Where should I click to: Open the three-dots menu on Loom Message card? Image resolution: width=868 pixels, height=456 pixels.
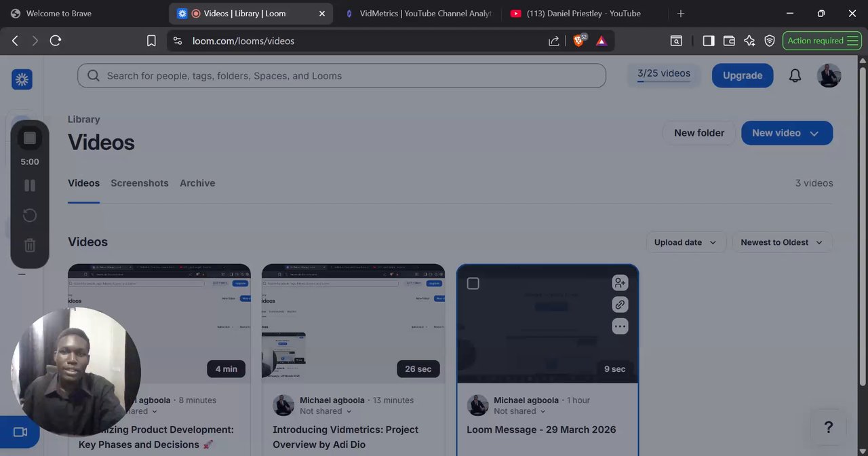point(620,326)
